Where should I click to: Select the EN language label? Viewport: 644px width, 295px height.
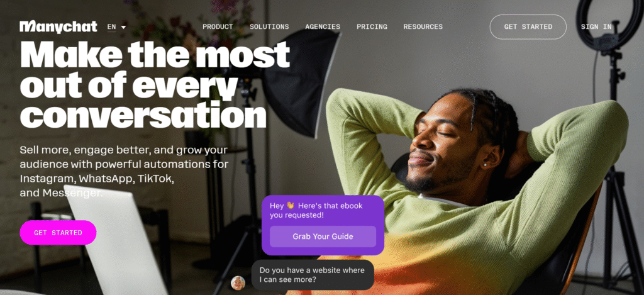(111, 26)
